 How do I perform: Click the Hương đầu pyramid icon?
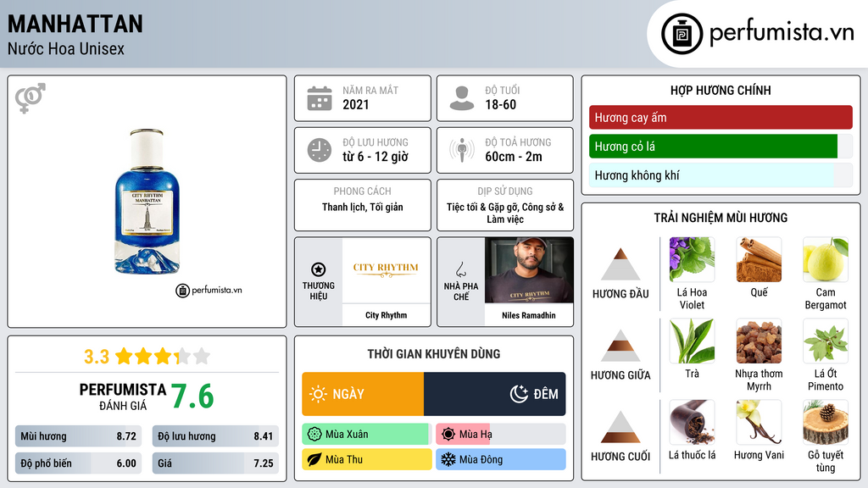click(620, 264)
